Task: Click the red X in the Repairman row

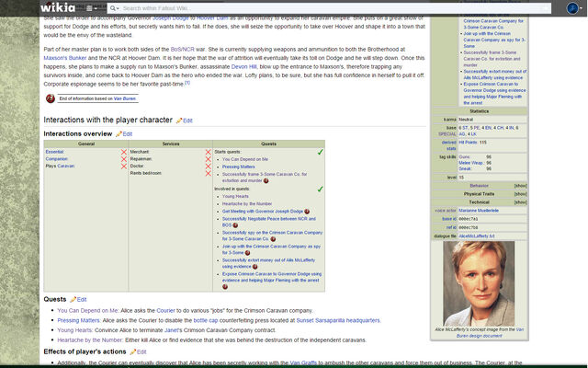Action: 209,159
